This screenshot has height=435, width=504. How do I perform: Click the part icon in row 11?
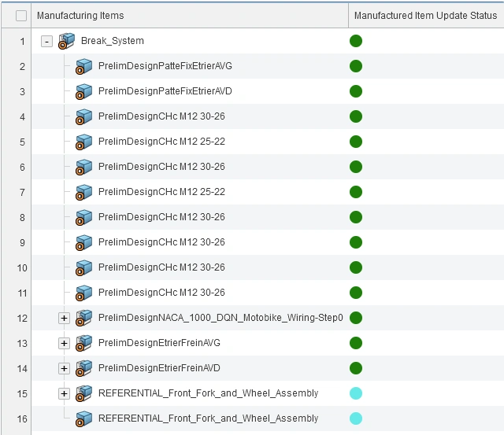pos(83,293)
